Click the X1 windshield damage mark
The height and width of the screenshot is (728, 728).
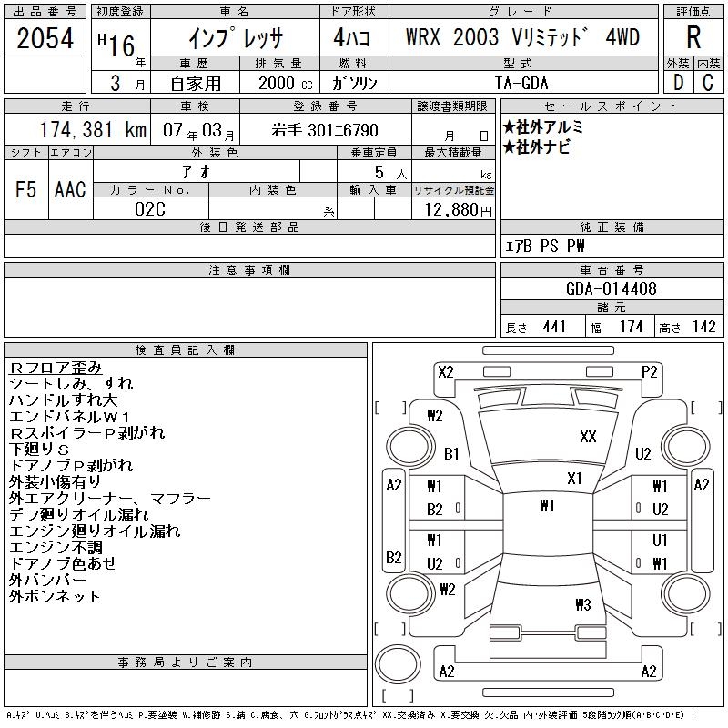point(574,479)
